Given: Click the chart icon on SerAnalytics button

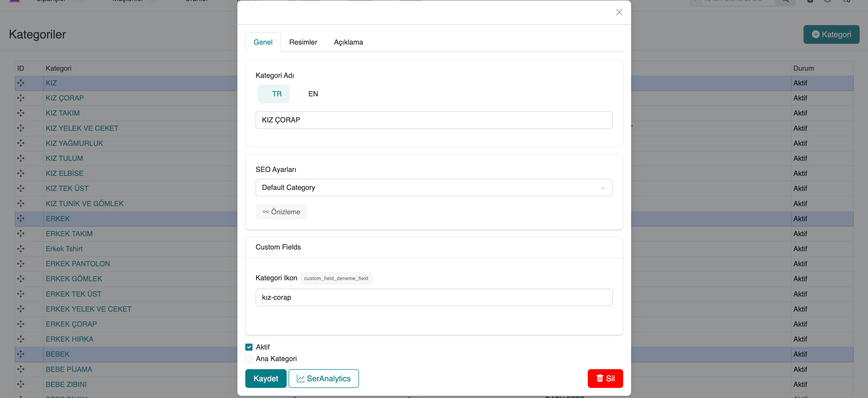Looking at the screenshot, I should point(301,379).
